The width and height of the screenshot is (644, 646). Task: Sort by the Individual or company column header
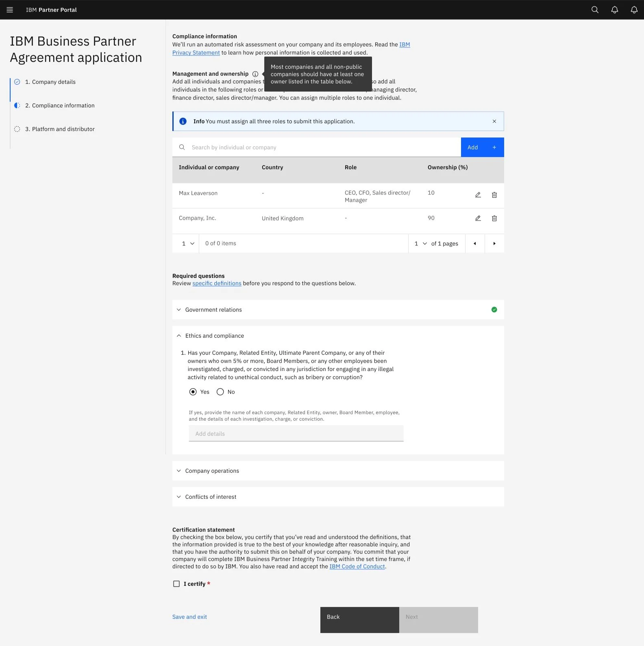(x=209, y=167)
